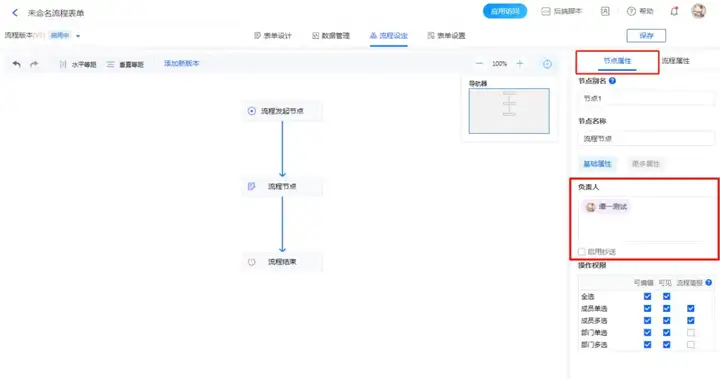This screenshot has width=720, height=379.
Task: Toggle 部门多选 visible checkbox
Action: (x=666, y=345)
